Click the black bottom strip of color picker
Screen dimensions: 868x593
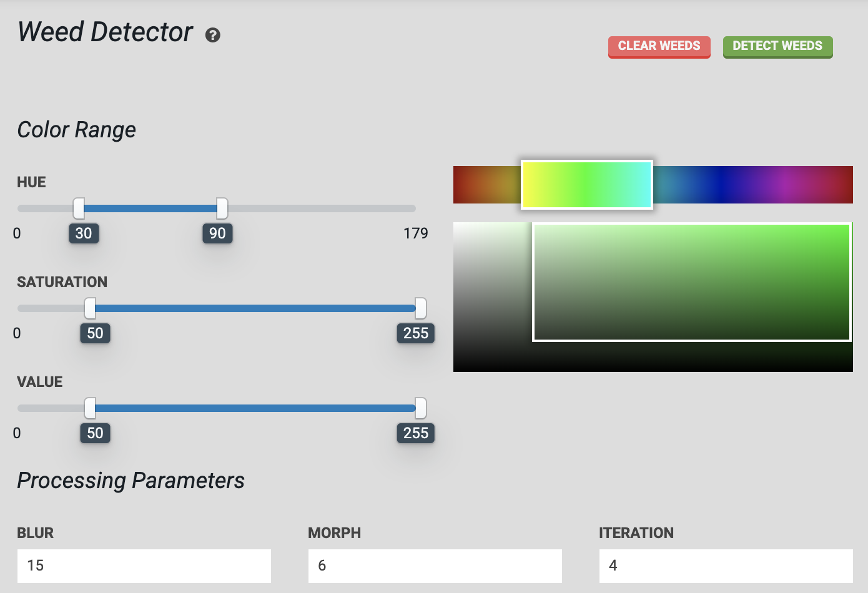(653, 361)
